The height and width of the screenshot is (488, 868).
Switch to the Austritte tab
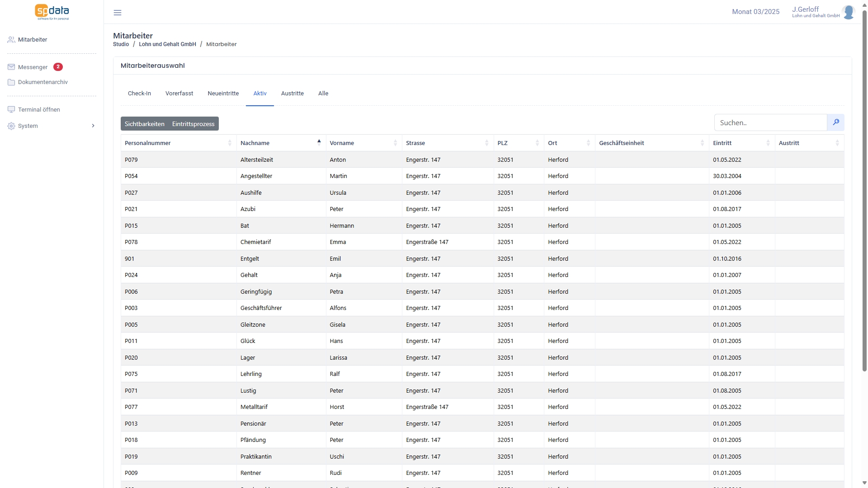point(292,94)
